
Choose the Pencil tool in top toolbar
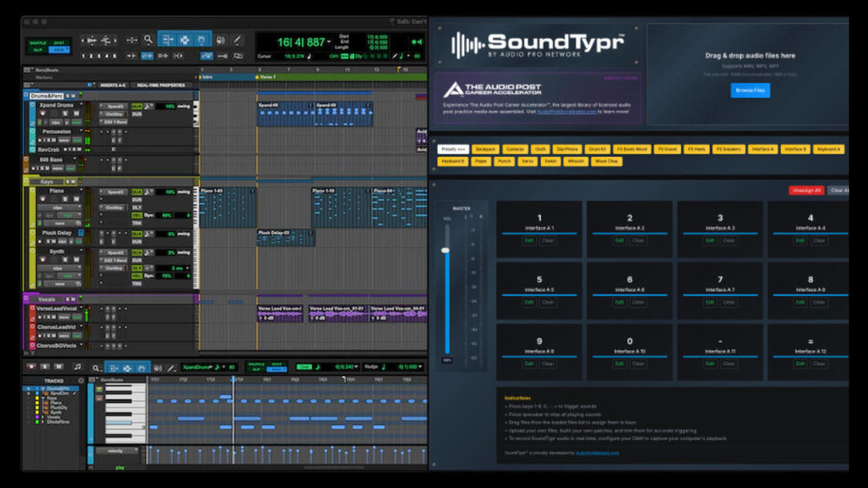tap(237, 41)
